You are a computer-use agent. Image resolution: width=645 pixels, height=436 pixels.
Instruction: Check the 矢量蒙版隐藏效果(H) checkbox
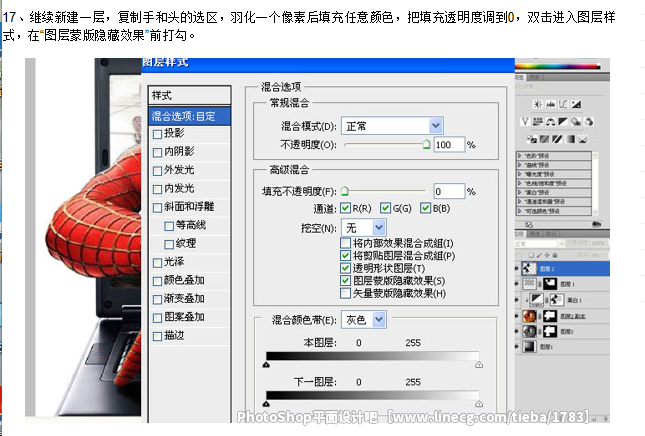click(x=345, y=293)
